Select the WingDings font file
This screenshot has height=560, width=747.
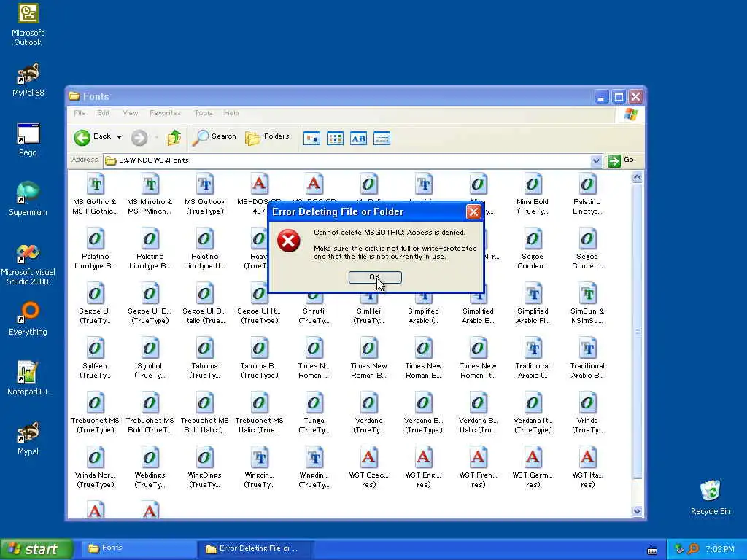click(x=205, y=468)
